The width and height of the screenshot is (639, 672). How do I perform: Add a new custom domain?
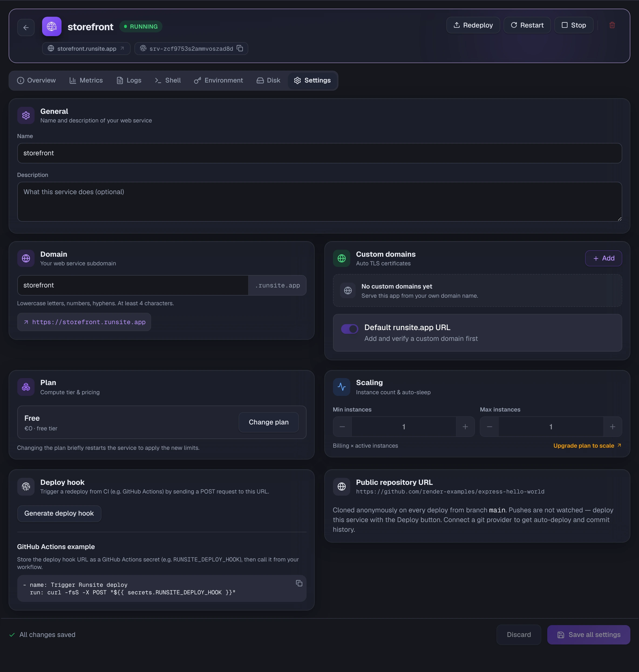pos(604,258)
